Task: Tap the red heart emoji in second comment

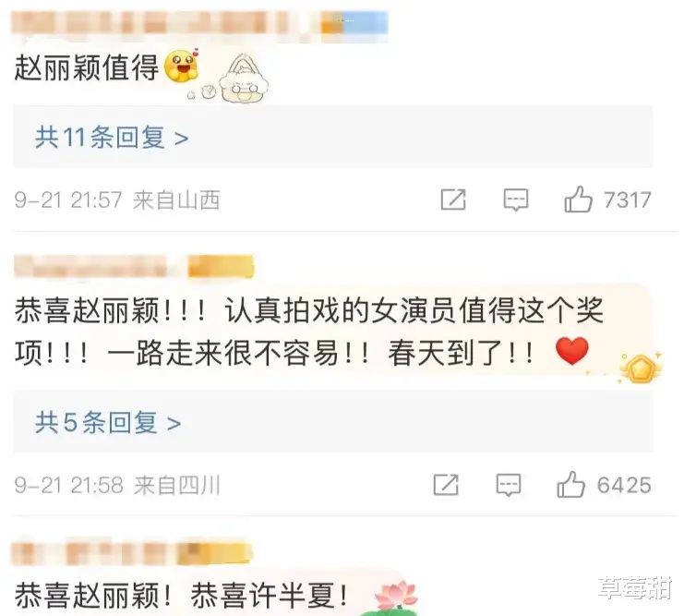Action: (572, 351)
